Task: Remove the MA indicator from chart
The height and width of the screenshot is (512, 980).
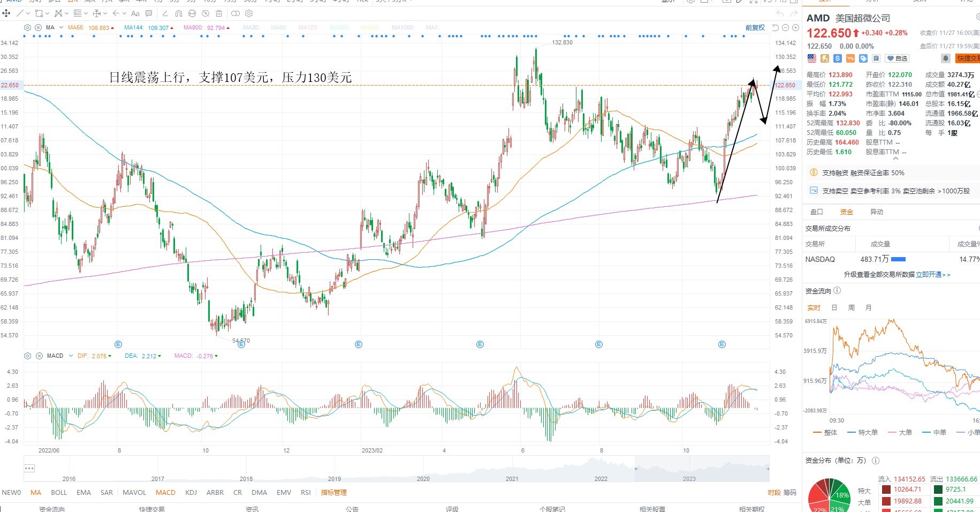Action: [x=39, y=27]
